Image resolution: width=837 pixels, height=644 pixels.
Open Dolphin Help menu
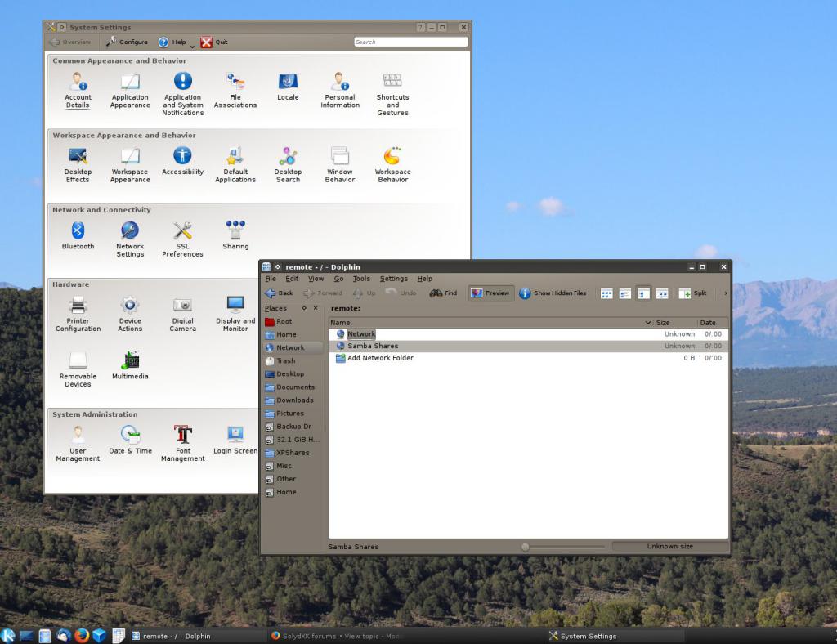pyautogui.click(x=425, y=279)
